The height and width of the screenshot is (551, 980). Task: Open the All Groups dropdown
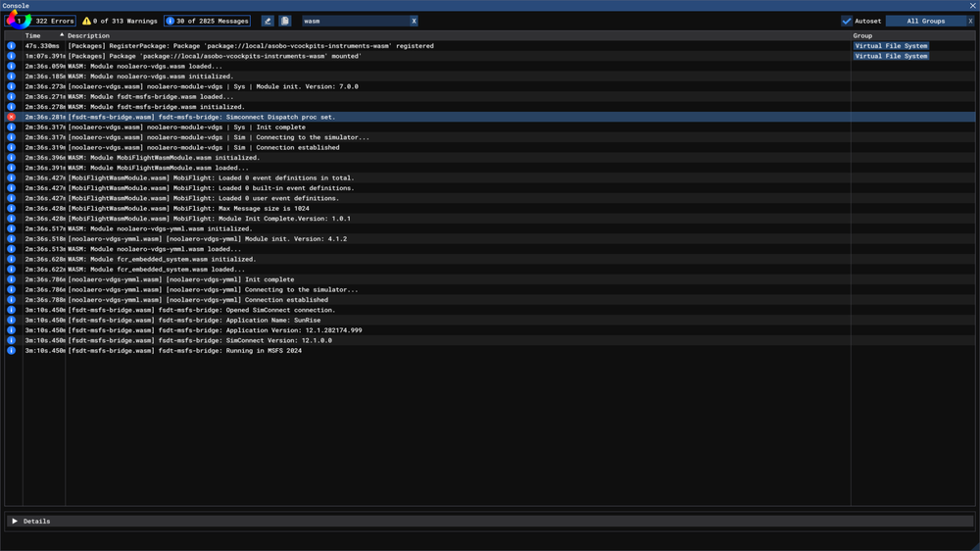point(925,21)
